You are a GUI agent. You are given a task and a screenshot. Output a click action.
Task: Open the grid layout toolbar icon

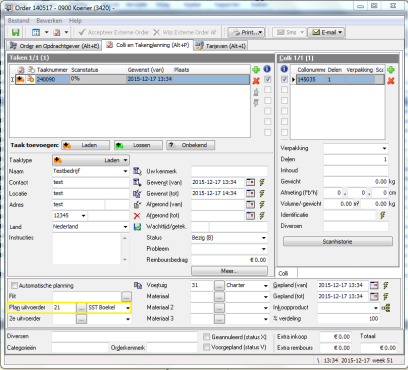36,32
